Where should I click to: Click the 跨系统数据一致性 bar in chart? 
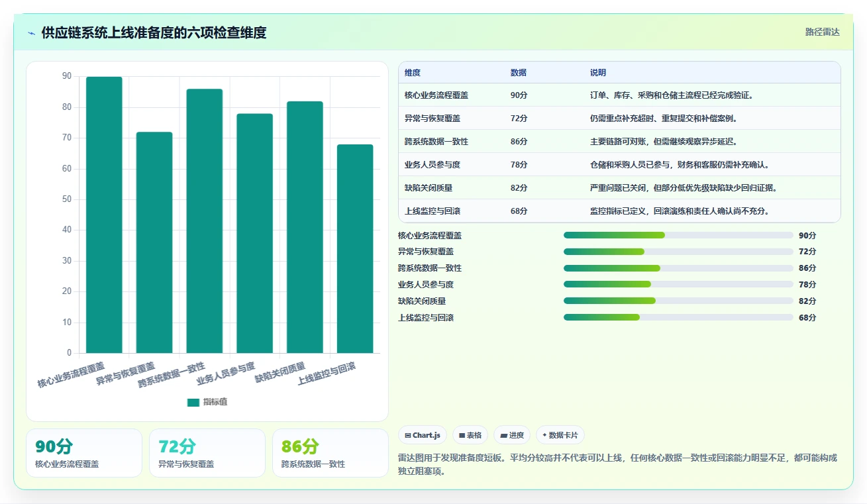(205, 221)
